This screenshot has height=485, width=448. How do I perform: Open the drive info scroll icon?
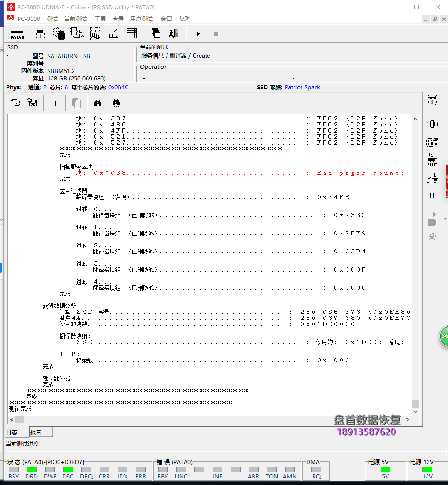(40, 34)
